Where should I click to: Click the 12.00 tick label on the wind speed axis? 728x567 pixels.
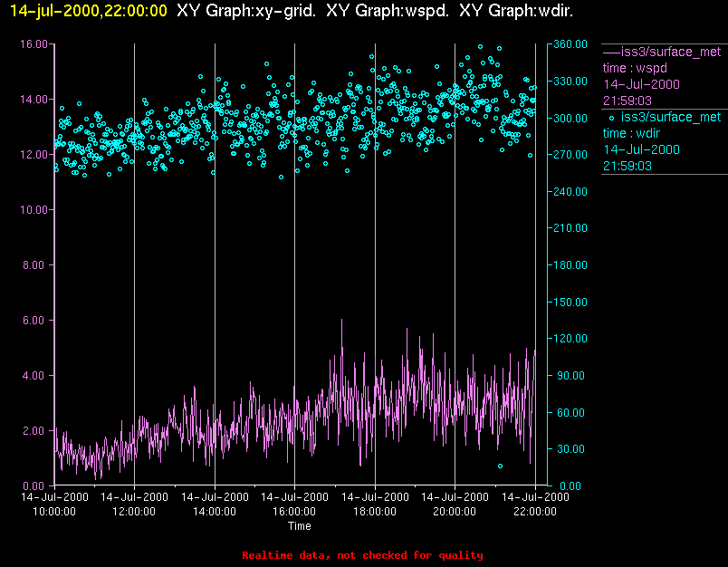click(34, 155)
